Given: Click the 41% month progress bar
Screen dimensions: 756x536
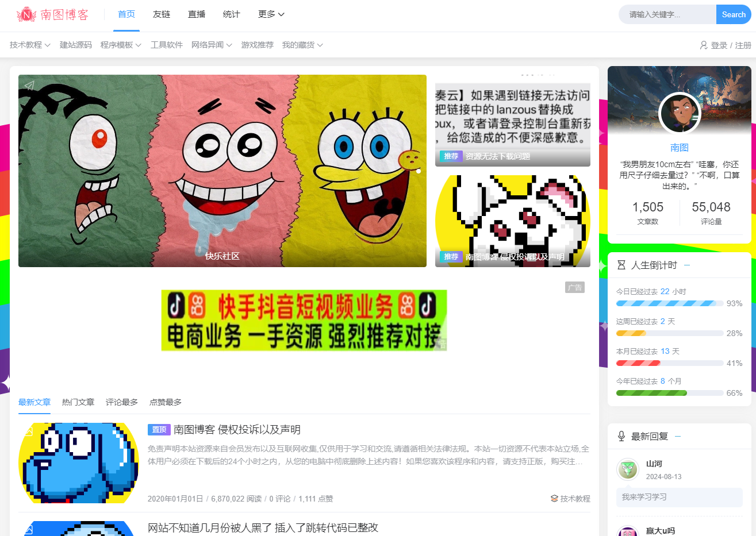Looking at the screenshot, I should click(x=670, y=363).
